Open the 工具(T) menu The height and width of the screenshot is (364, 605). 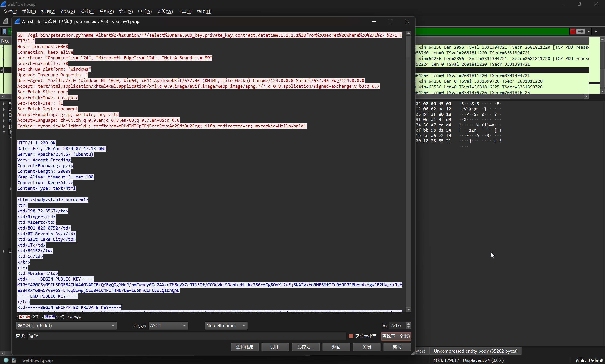(x=184, y=12)
